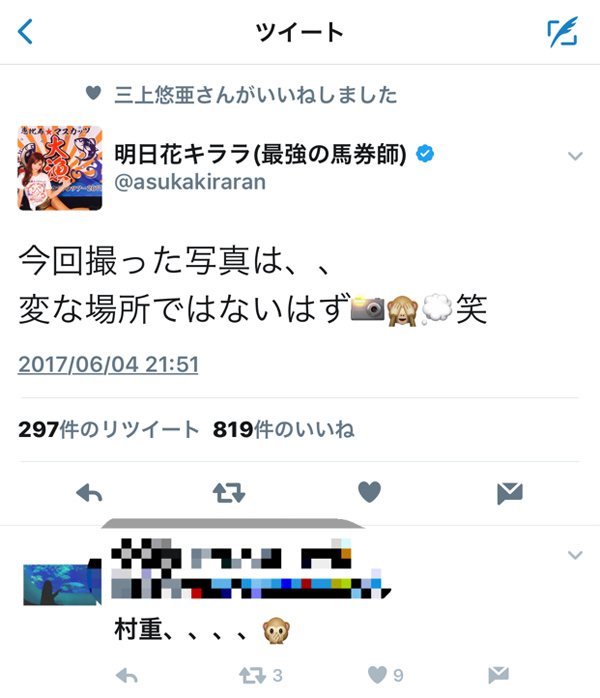Open the compose new tweet icon
This screenshot has width=600, height=698.
tap(562, 32)
